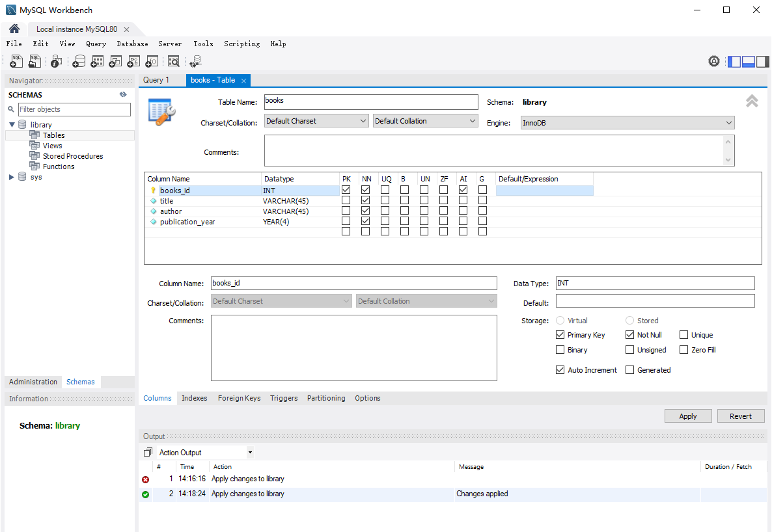The height and width of the screenshot is (532, 772).
Task: Collapse the library schema tree node
Action: [x=12, y=125]
